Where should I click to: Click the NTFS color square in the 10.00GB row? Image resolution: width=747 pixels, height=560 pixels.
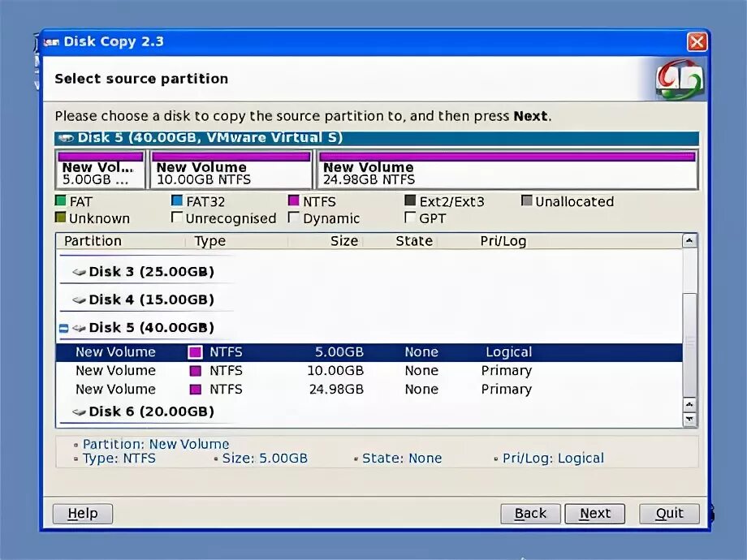[x=195, y=371]
